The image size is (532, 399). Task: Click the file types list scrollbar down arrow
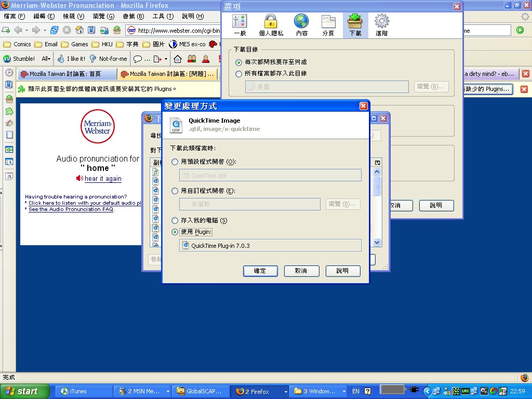point(377,242)
